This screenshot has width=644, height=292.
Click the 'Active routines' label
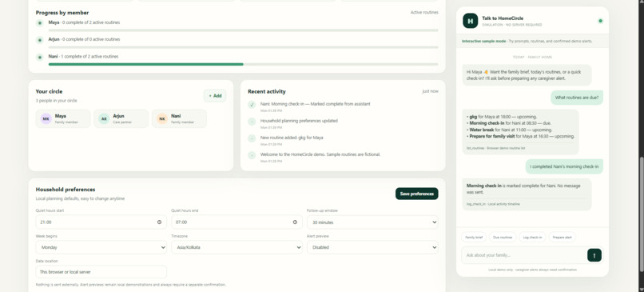pos(424,12)
